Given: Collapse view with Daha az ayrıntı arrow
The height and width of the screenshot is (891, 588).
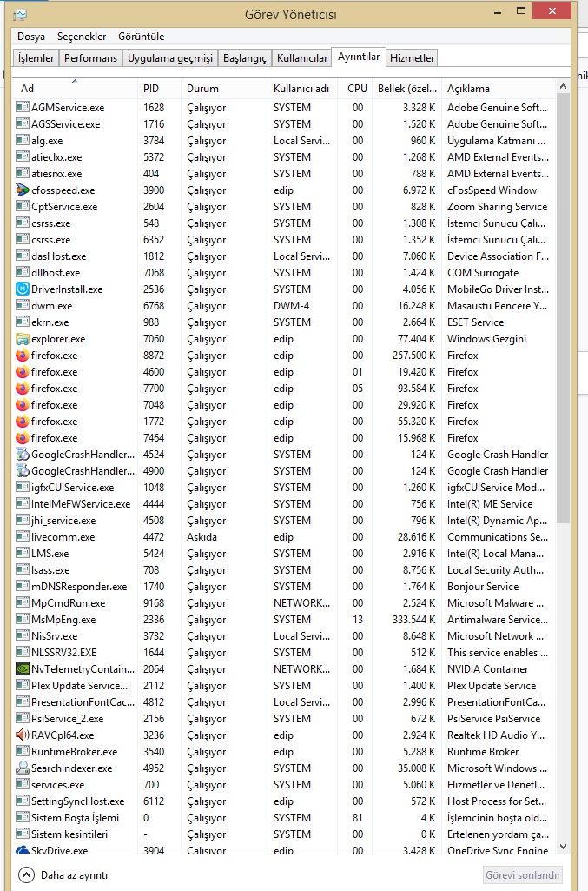Looking at the screenshot, I should click(x=25, y=874).
